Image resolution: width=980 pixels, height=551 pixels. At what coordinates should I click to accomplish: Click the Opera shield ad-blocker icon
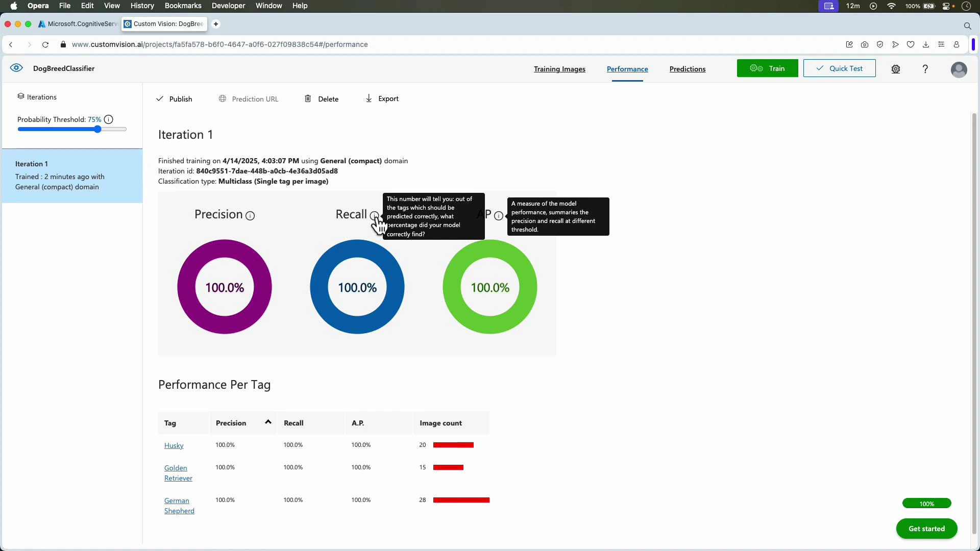(880, 44)
